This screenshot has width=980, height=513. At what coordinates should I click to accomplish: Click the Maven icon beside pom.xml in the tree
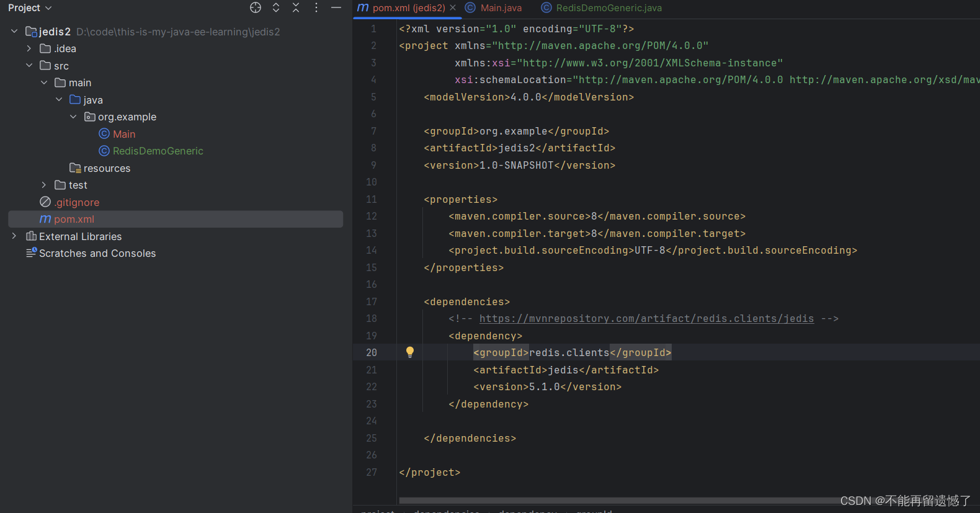click(x=45, y=219)
